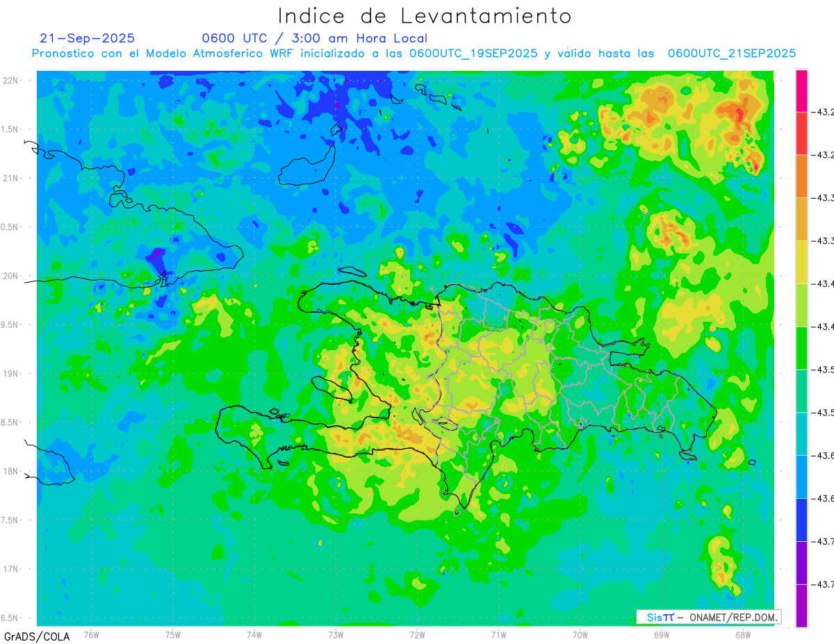This screenshot has height=644, width=834.
Task: Click the "18N" latitude label
Action: (x=10, y=472)
